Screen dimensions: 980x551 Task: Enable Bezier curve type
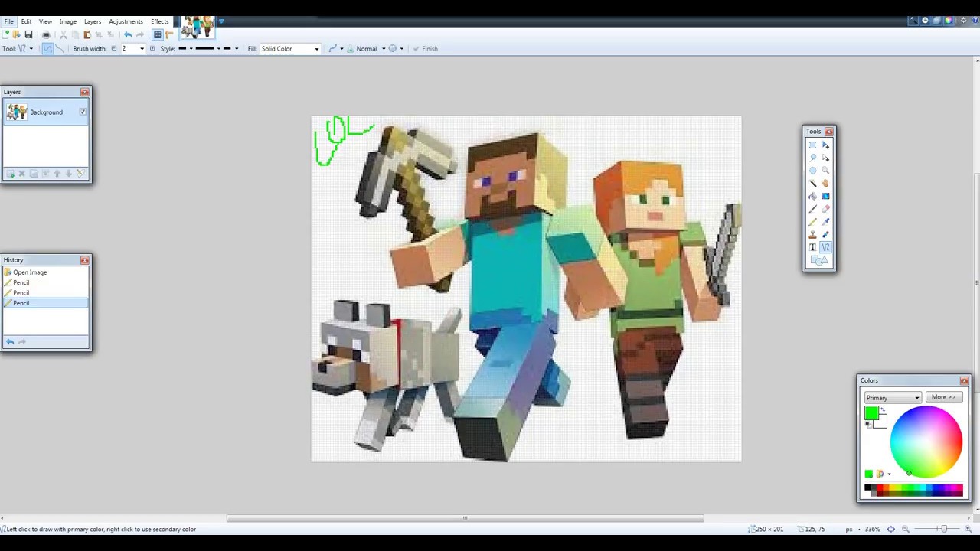coord(60,48)
